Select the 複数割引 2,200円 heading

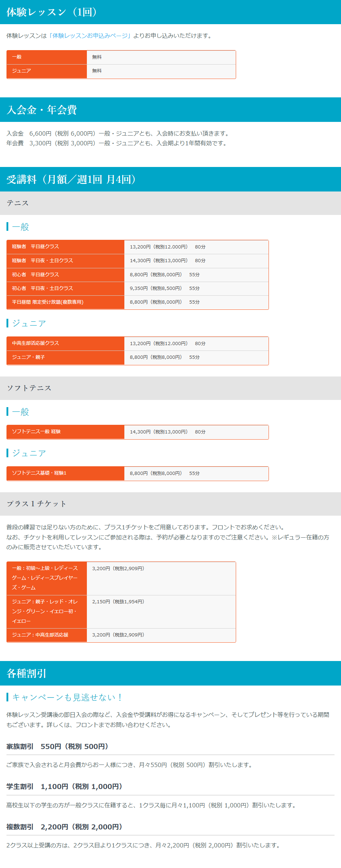[x=65, y=827]
